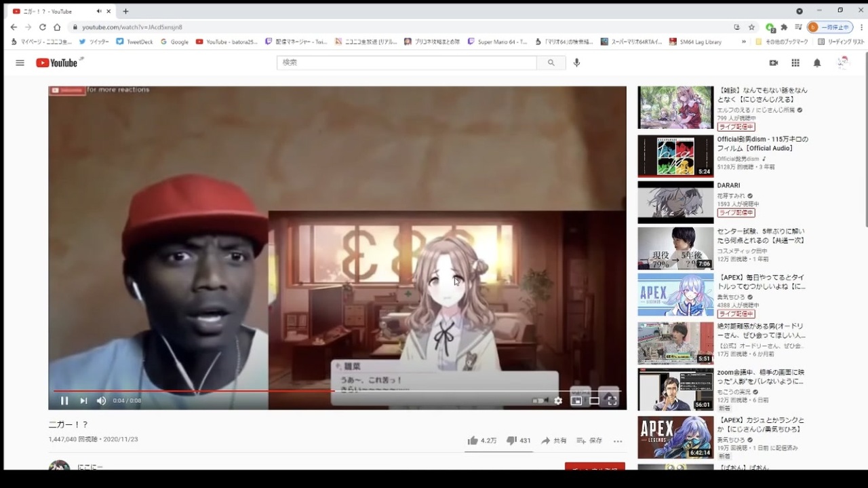Image resolution: width=868 pixels, height=488 pixels.
Task: Open a new browser tab
Action: [x=125, y=12]
